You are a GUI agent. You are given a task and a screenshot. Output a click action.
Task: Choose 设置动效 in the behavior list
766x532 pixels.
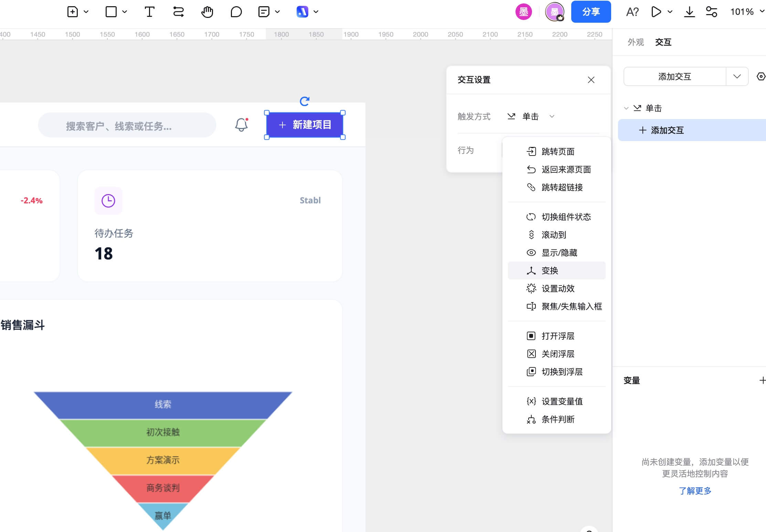point(558,289)
